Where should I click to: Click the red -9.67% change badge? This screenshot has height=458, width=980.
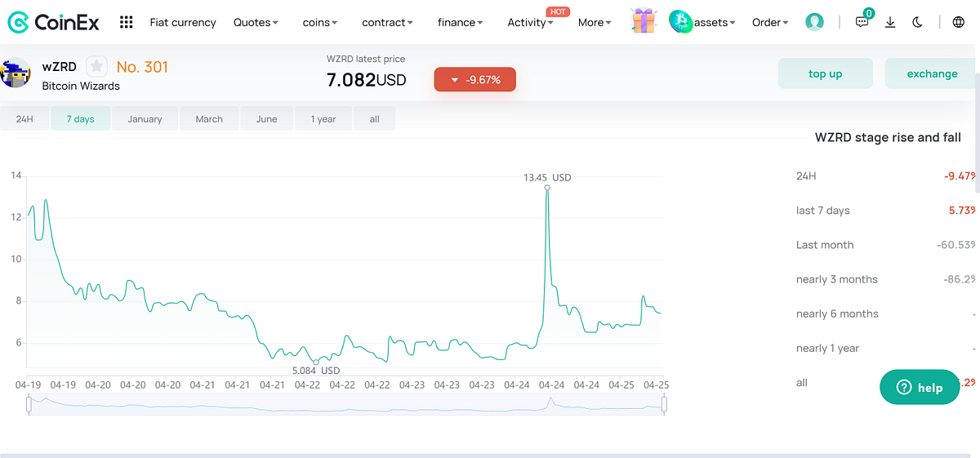(474, 79)
